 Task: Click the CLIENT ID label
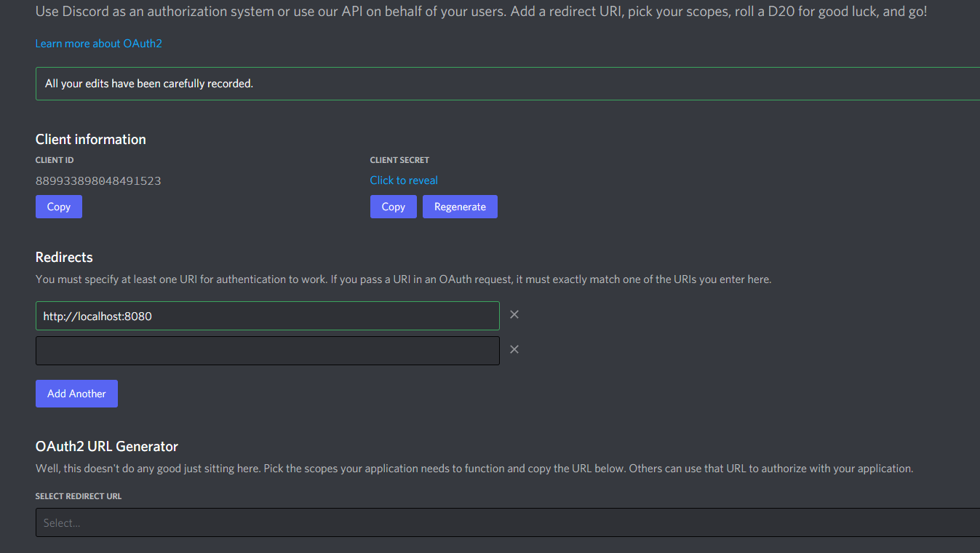click(55, 159)
